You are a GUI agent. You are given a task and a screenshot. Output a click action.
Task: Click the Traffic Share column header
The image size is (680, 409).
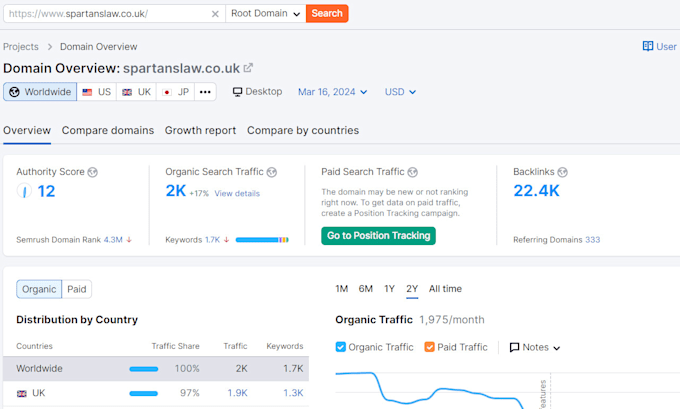(x=175, y=346)
